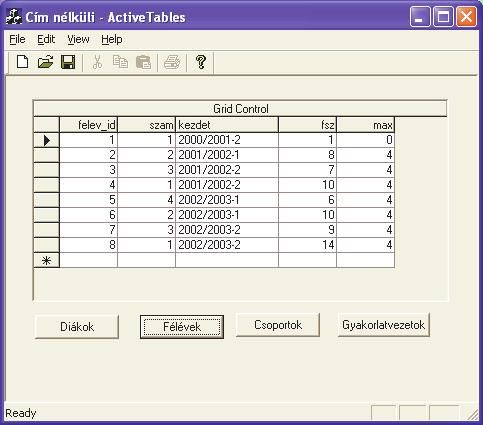
Task: Click the Print toolbar icon
Action: (172, 62)
